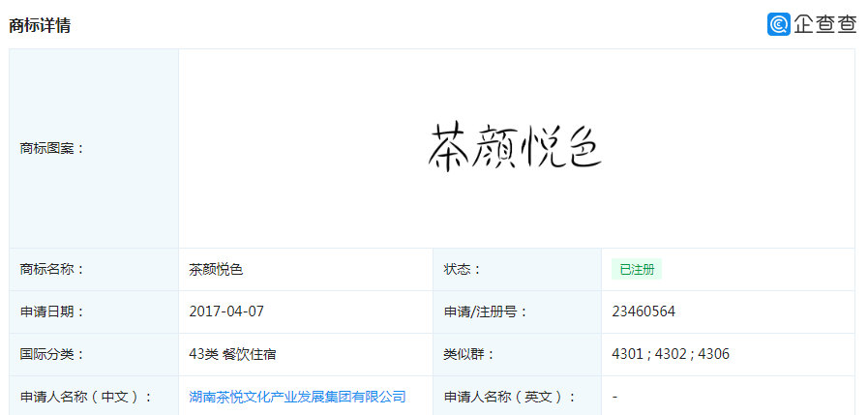Click the green 已注册 status badge
Viewport: 868px width, 415px height.
[636, 269]
